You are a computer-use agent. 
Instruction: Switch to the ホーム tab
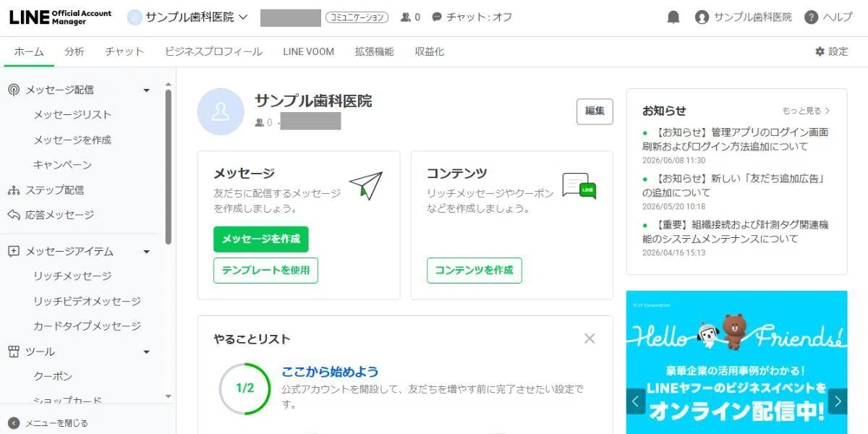29,51
